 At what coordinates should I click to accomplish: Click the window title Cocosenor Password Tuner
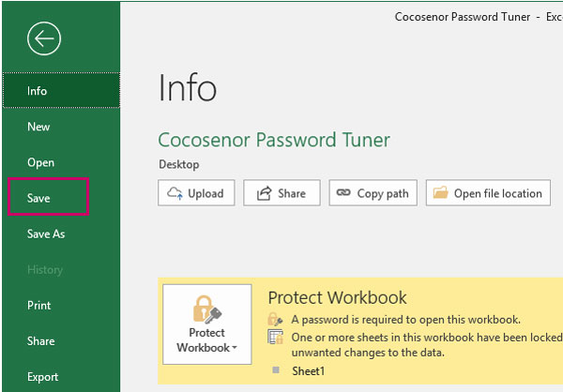click(x=462, y=17)
